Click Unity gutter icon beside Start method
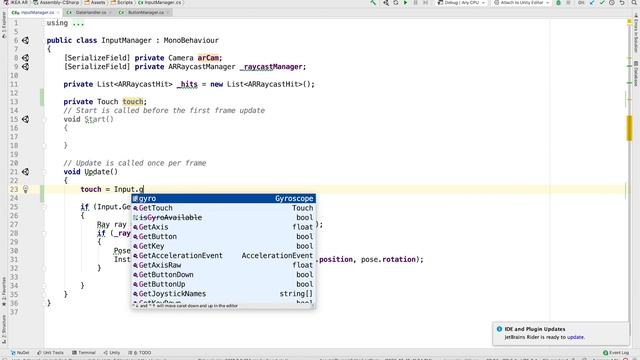640x360 pixels. [x=25, y=119]
